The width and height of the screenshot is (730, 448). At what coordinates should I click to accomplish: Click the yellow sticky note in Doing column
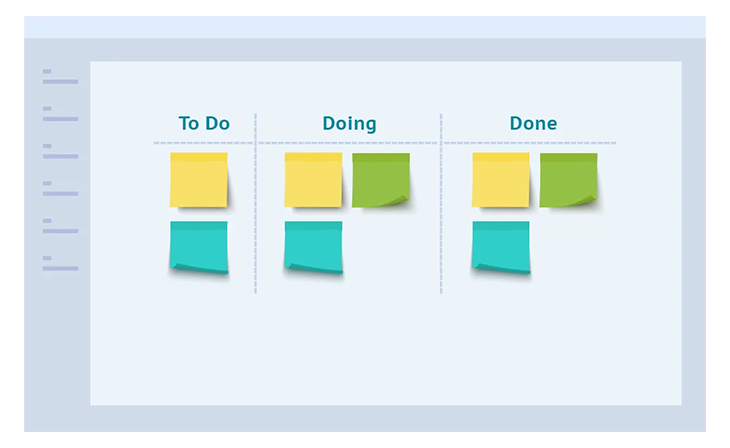pyautogui.click(x=313, y=180)
